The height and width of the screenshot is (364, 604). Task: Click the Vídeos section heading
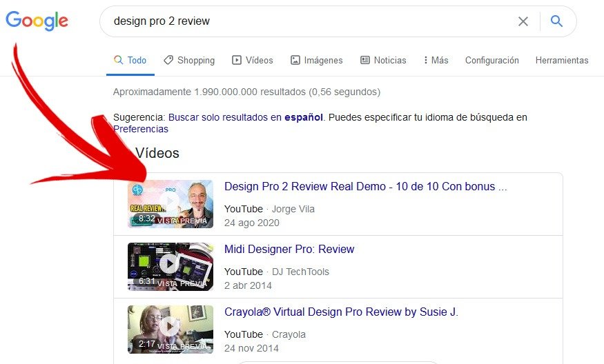pos(157,153)
